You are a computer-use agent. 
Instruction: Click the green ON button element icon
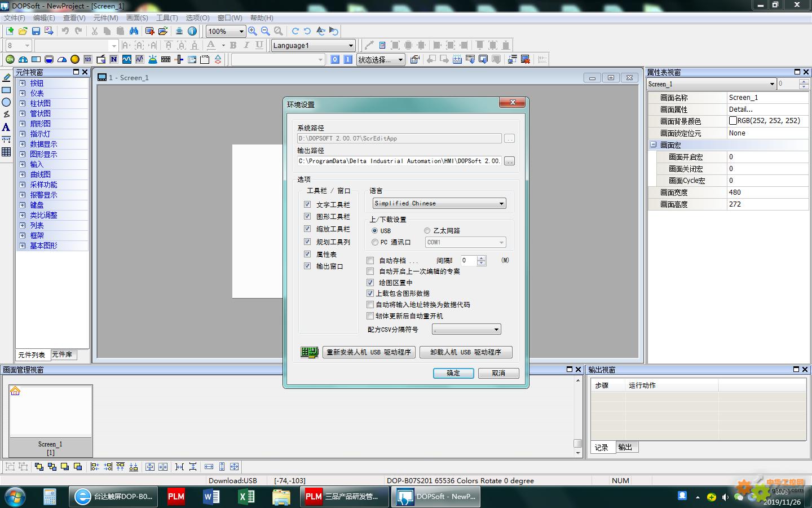pyautogui.click(x=10, y=59)
